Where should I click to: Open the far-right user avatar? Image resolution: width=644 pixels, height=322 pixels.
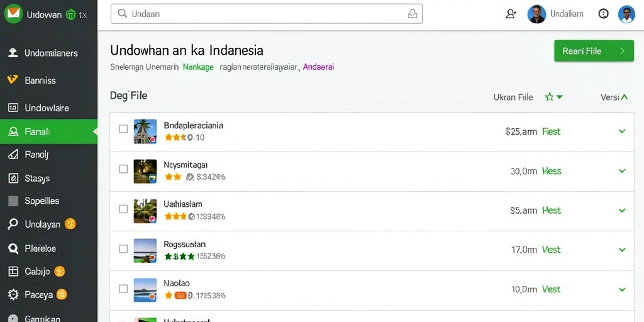[626, 14]
